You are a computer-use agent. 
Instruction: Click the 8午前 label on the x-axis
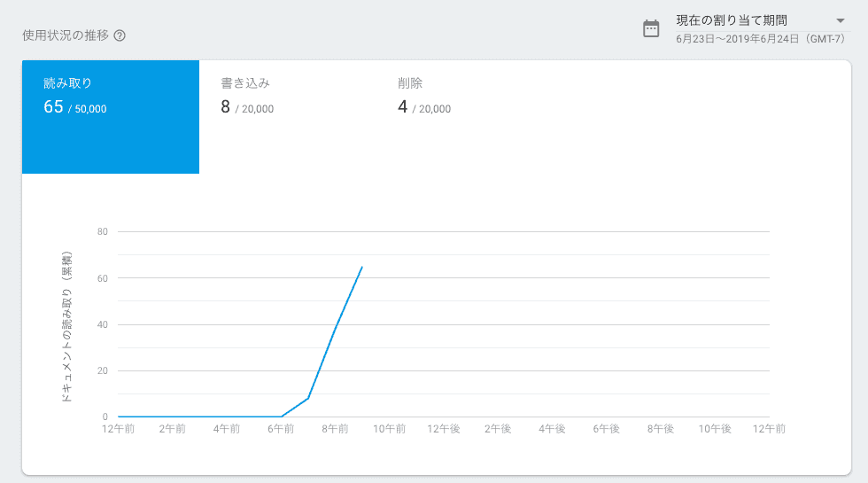[x=335, y=429]
